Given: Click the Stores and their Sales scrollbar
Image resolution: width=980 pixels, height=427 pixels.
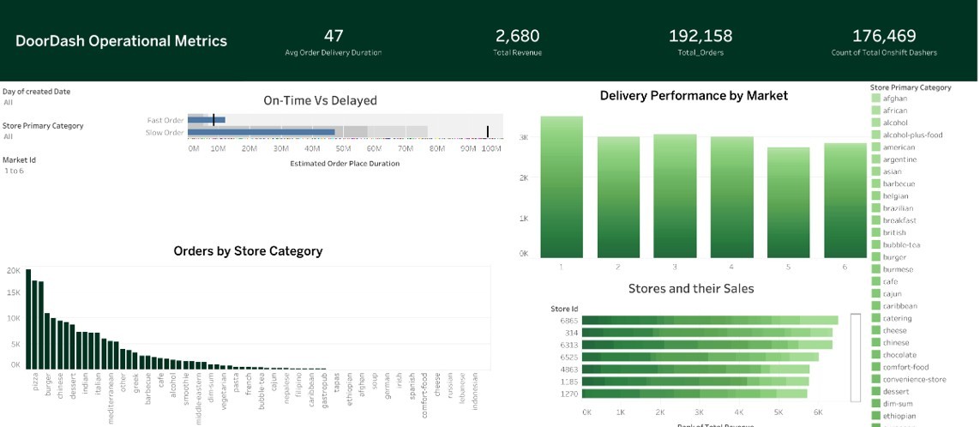Looking at the screenshot, I should tap(856, 357).
